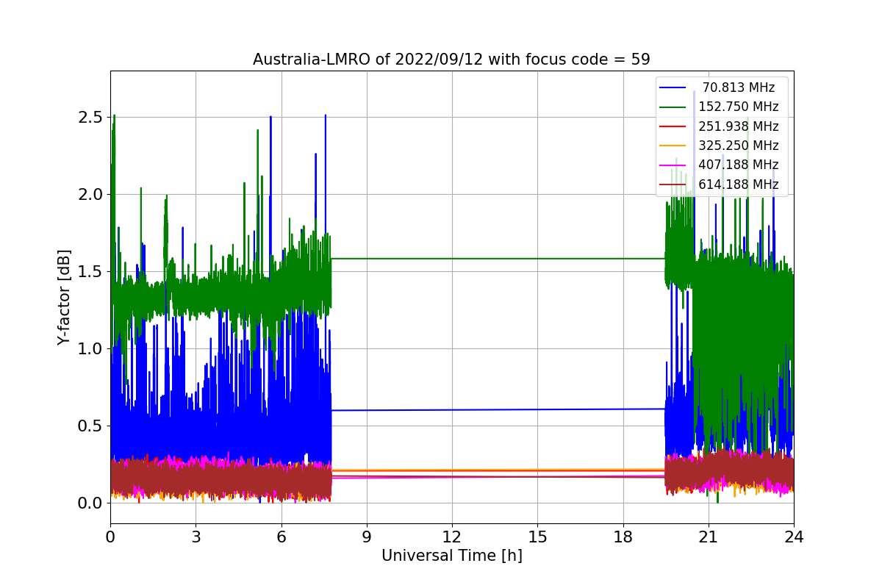Click the x-axis tick label 18
The image size is (882, 588).
tap(623, 537)
